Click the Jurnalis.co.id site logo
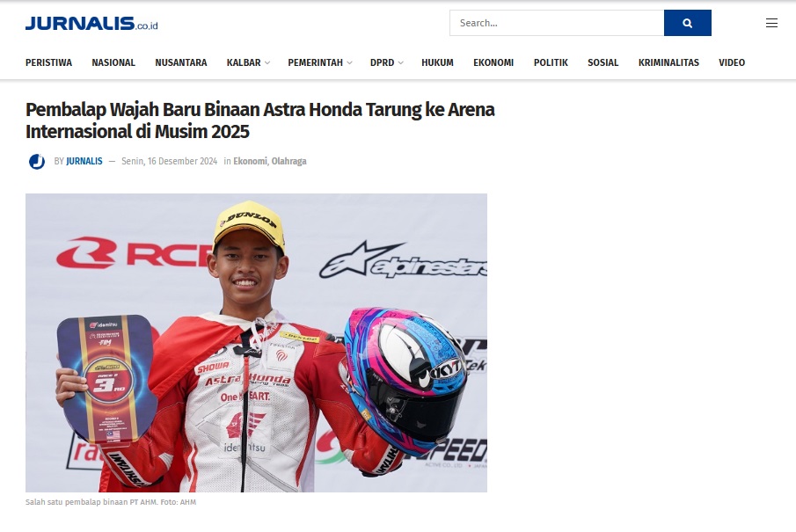The width and height of the screenshot is (796, 532). (x=91, y=24)
